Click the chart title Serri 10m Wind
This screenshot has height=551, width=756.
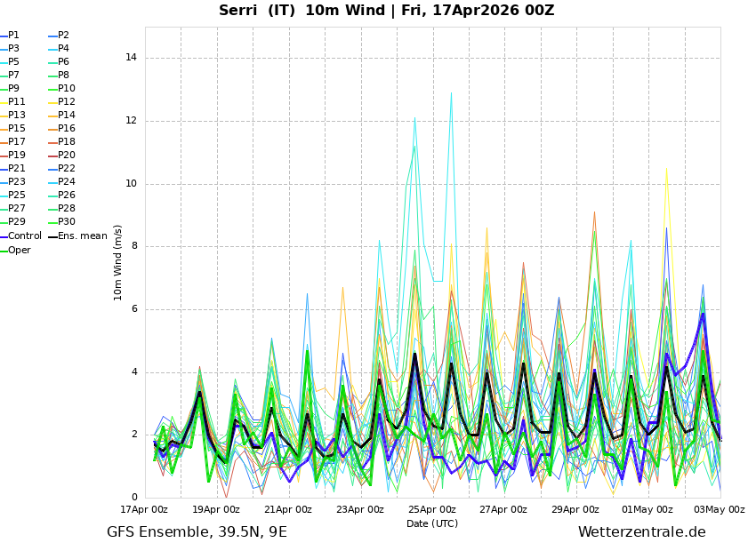[386, 11]
